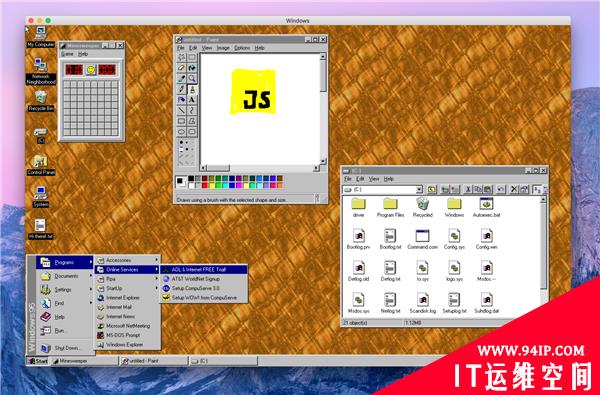The width and height of the screenshot is (600, 395).
Task: Switch to Minesweeper taskbar button
Action: click(x=84, y=361)
